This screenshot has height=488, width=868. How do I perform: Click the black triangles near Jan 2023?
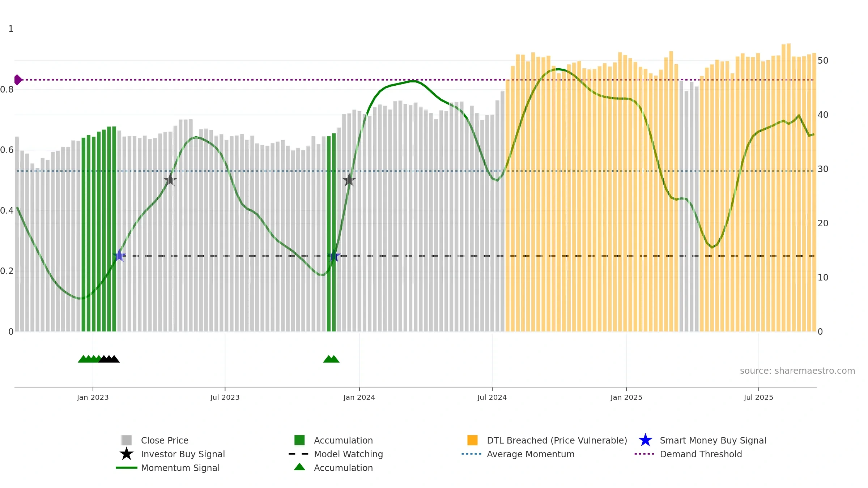109,359
